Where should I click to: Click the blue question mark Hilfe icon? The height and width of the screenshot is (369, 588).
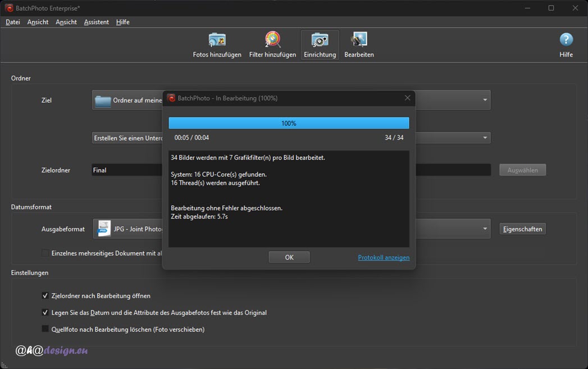[566, 40]
